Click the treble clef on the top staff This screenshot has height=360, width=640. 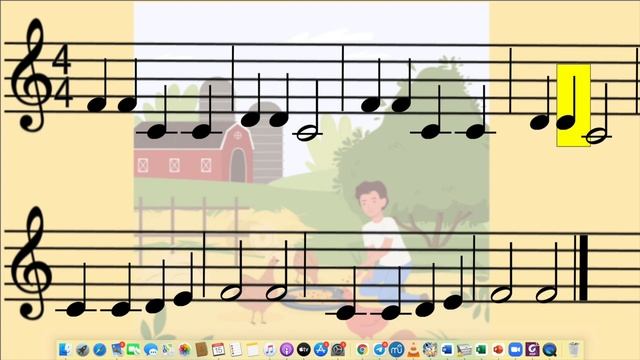(x=31, y=75)
